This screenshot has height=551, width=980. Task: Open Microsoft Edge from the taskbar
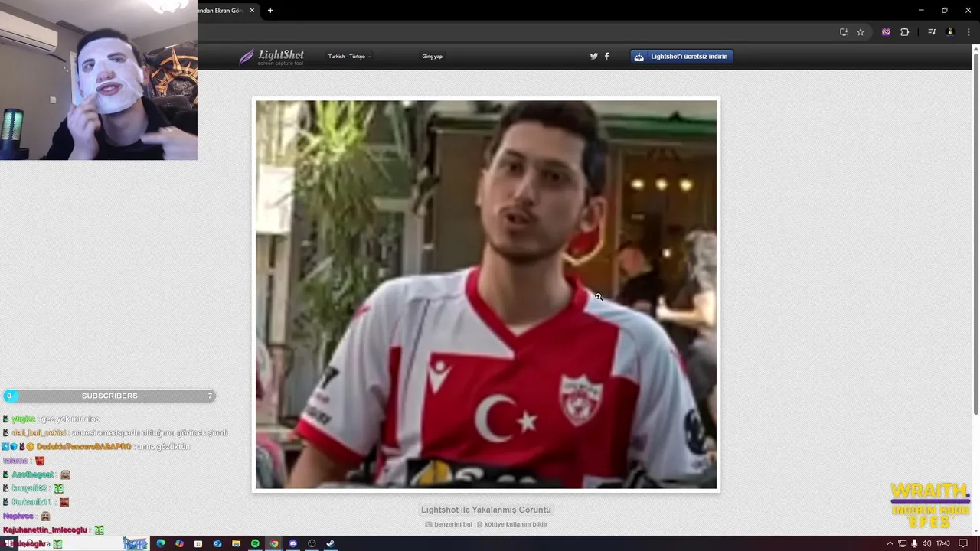[161, 543]
